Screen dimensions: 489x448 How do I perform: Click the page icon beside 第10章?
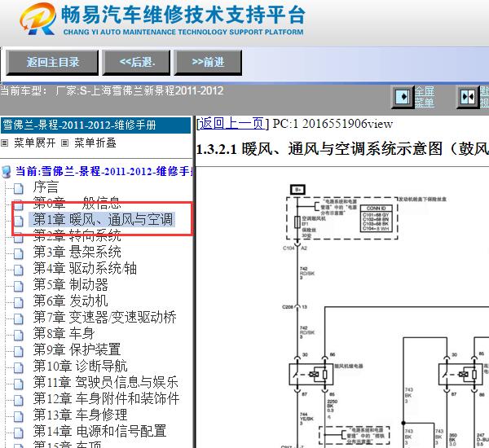coord(19,367)
